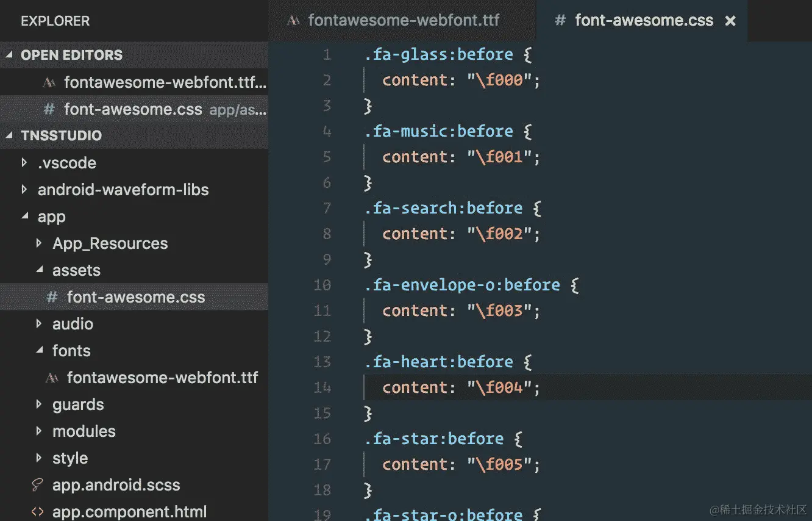Select the android-waveform-libs folder name

coord(123,190)
